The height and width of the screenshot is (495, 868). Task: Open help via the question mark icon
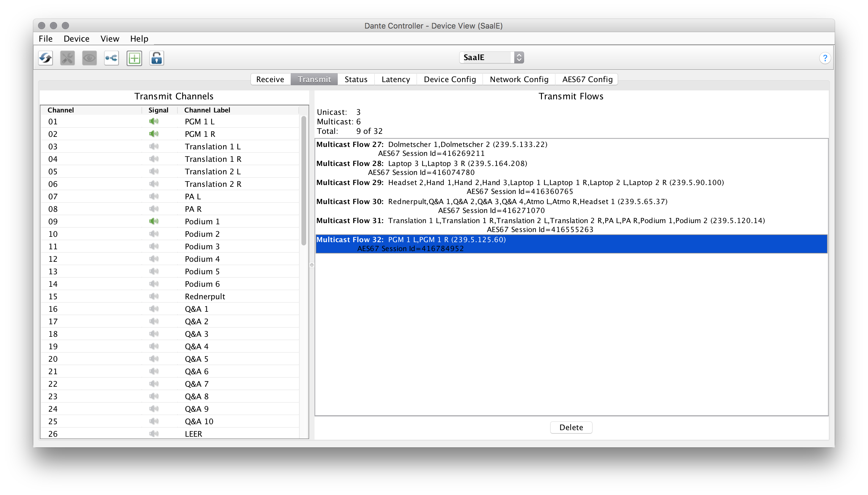825,58
